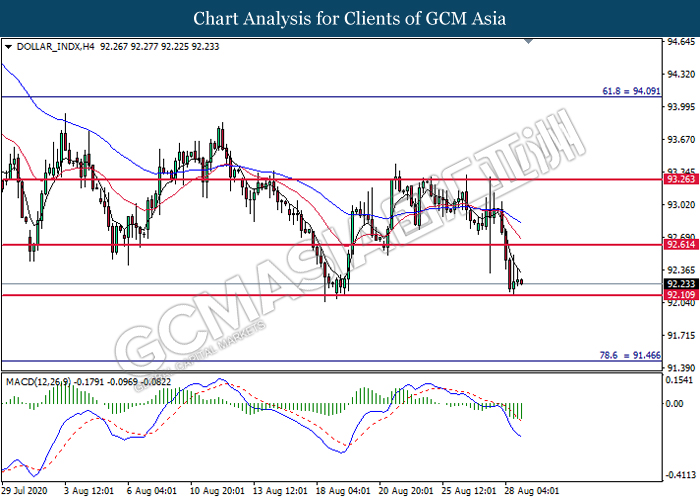Click the 91.390 price axis value
Screen dimensions: 700x500
[681, 368]
